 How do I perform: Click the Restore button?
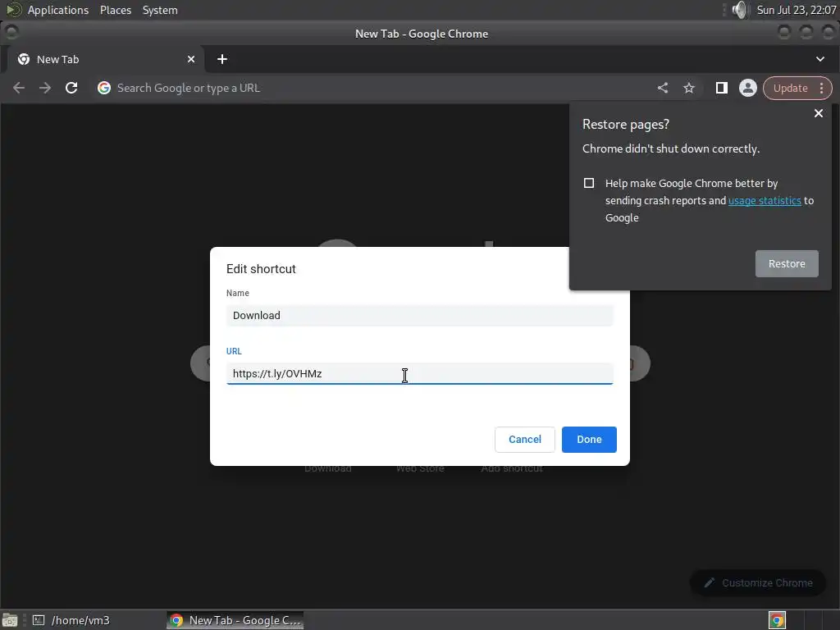click(x=787, y=263)
